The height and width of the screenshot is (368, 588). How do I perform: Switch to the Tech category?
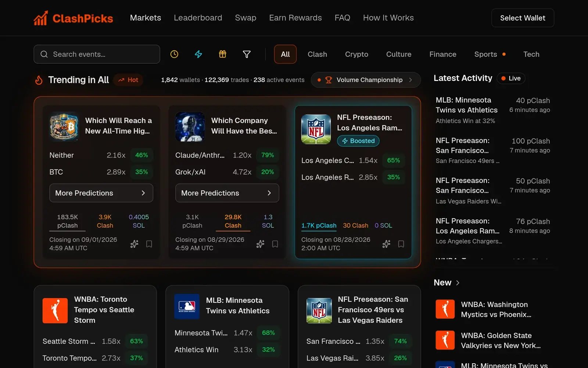point(531,54)
